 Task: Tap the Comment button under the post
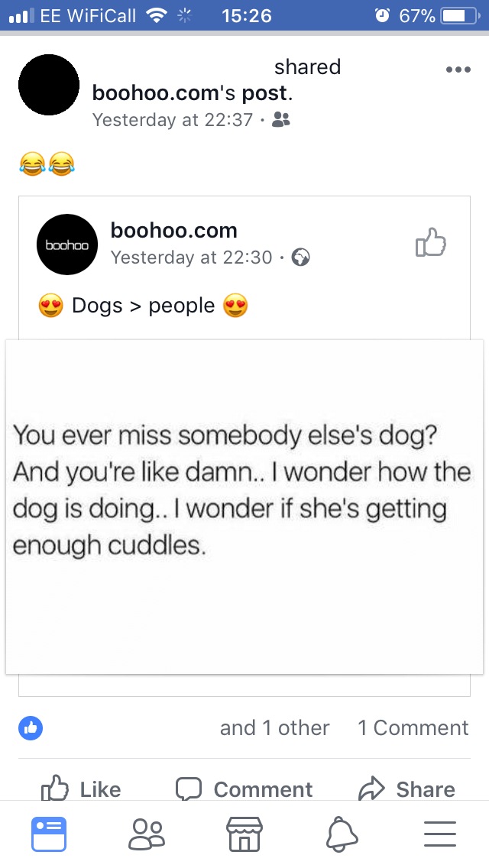244,789
